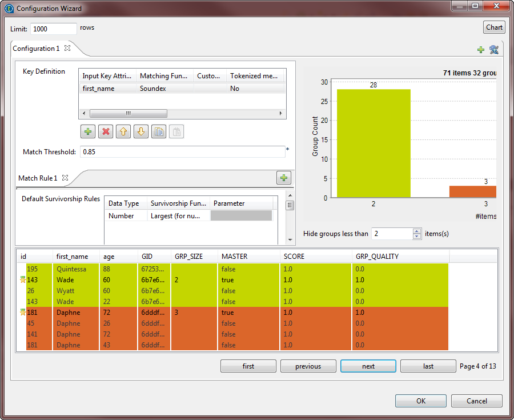Click the settings icon beside configuration add
514x420 pixels.
click(494, 50)
